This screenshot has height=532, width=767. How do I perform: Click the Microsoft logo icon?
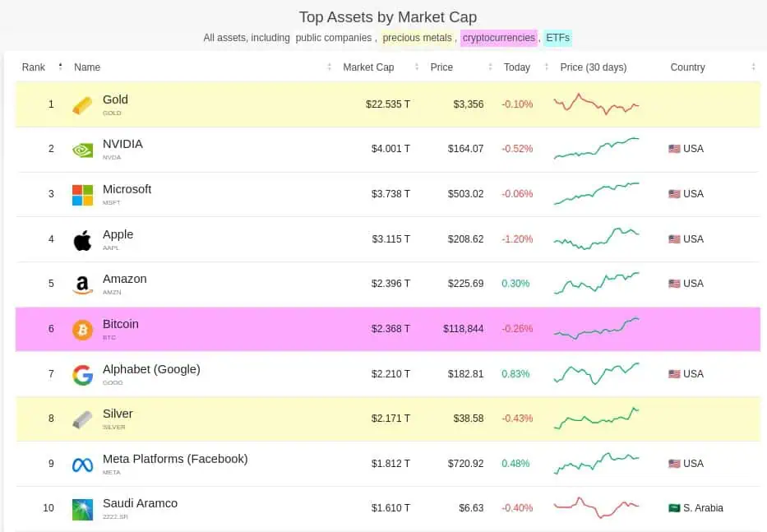coord(82,195)
